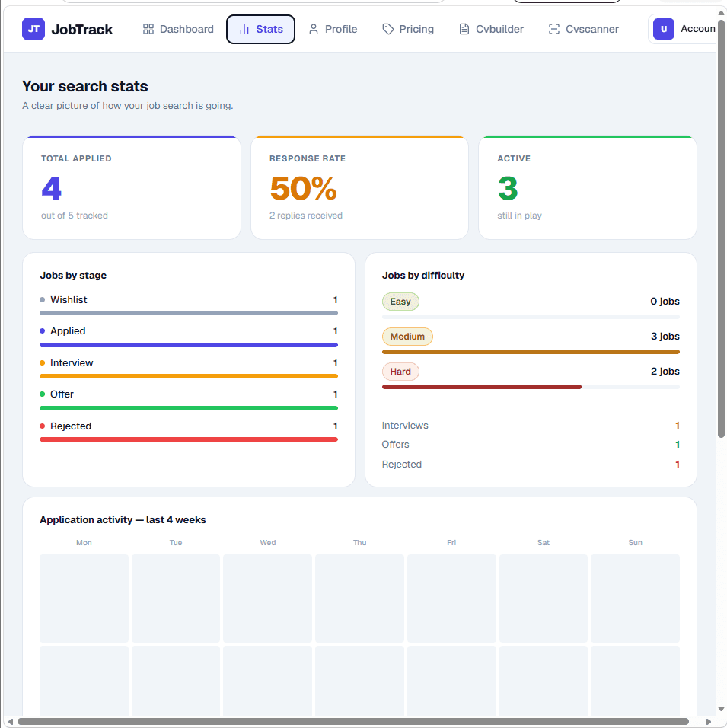Click the vertical scrollbar thumb
Viewport: 727px width, 728px height.
click(x=720, y=228)
